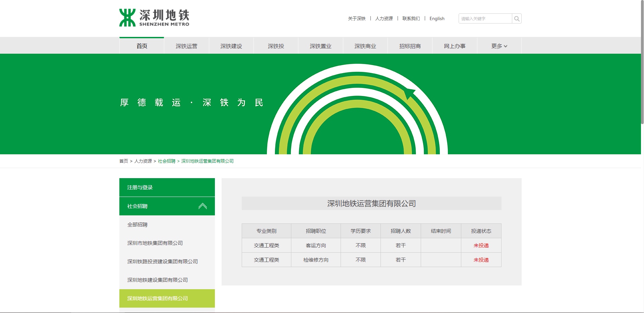Select 深圳铁路投资建设集团有限公司 in sidebar
This screenshot has width=644, height=313.
167,261
